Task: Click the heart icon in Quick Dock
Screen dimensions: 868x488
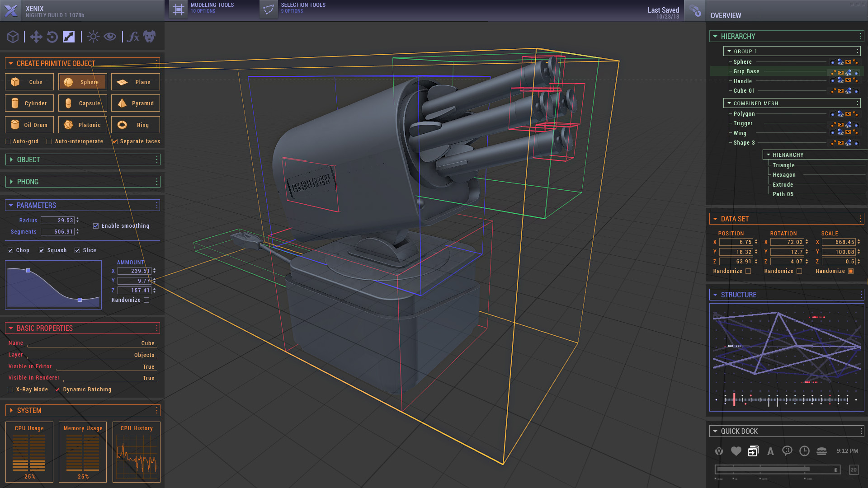Action: 736,451
